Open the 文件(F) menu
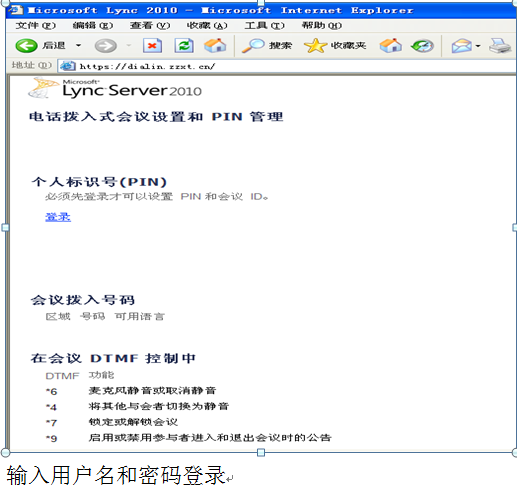This screenshot has width=517, height=496. [36, 25]
